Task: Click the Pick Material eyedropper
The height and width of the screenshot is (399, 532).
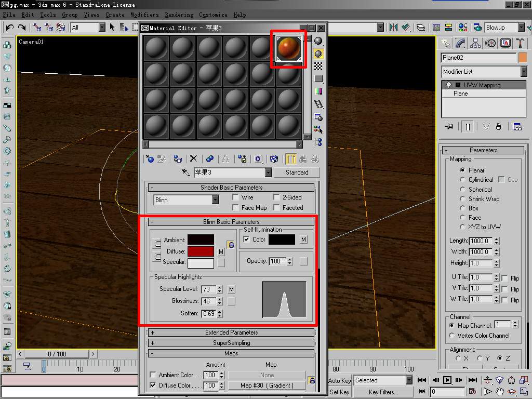Action: click(185, 172)
